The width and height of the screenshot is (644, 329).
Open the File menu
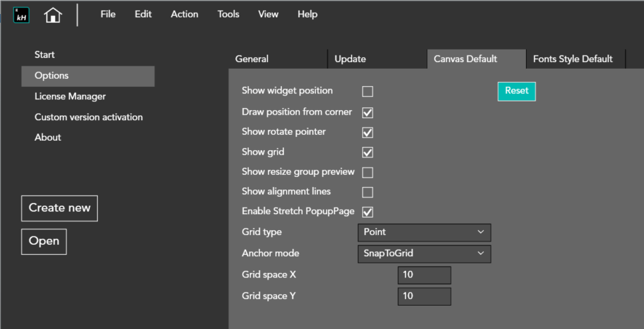point(108,14)
